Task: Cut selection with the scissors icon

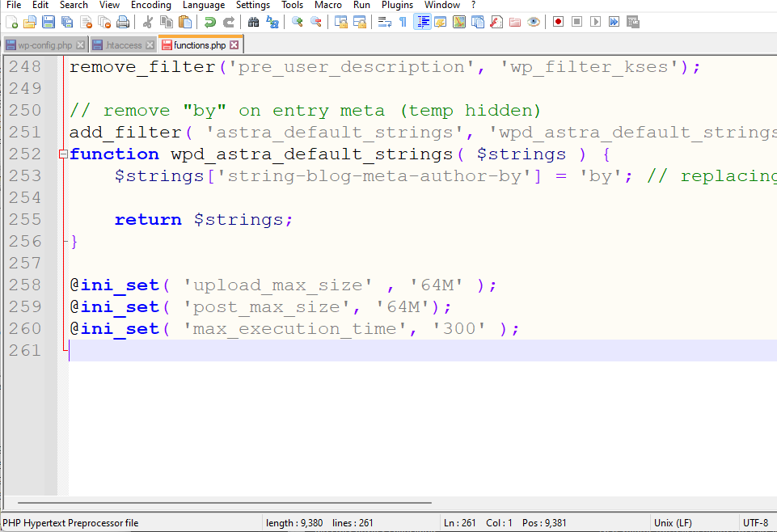Action: [x=148, y=22]
